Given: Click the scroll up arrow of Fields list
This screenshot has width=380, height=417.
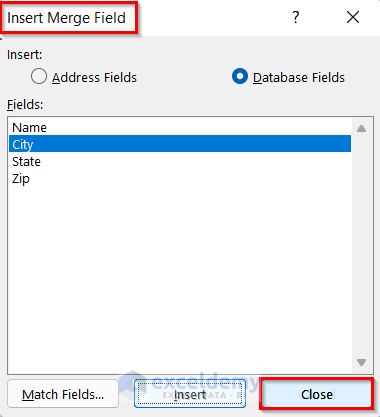Looking at the screenshot, I should coord(362,128).
